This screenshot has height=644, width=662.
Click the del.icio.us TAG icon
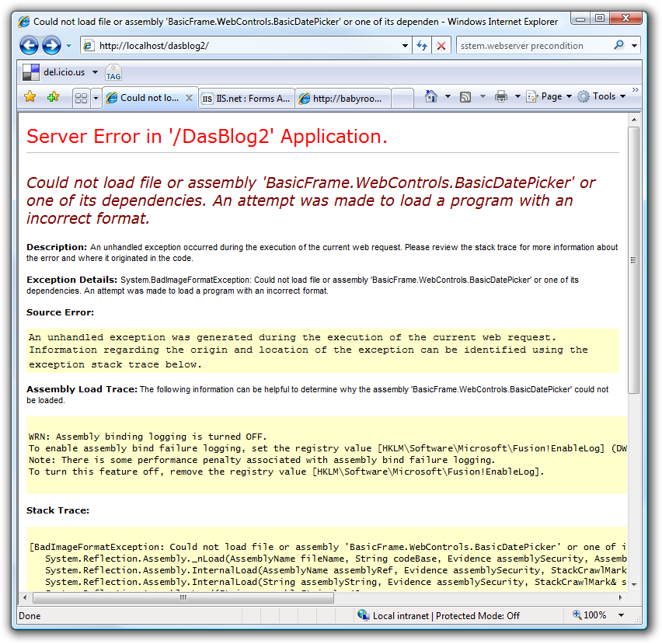point(113,73)
